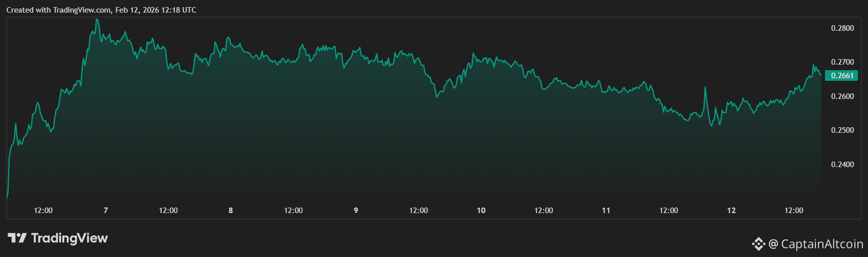Image resolution: width=868 pixels, height=257 pixels.
Task: Click the date label 11 on time axis
Action: point(606,211)
